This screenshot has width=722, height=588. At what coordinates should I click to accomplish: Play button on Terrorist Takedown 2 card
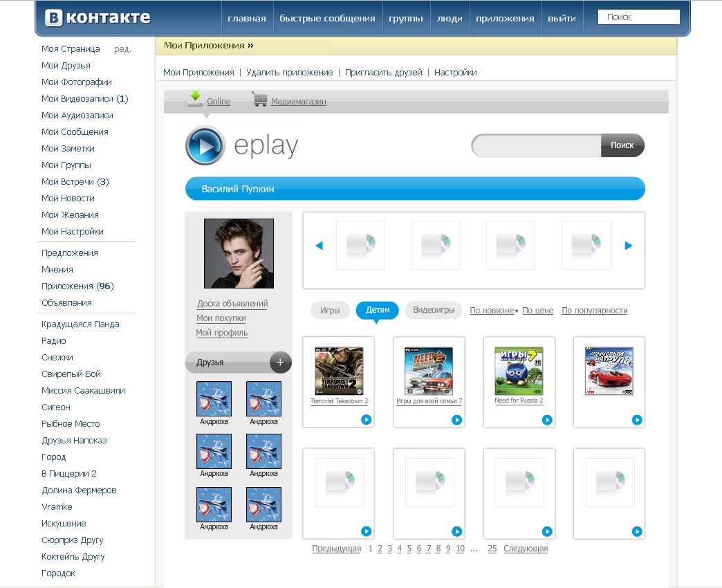(x=366, y=419)
